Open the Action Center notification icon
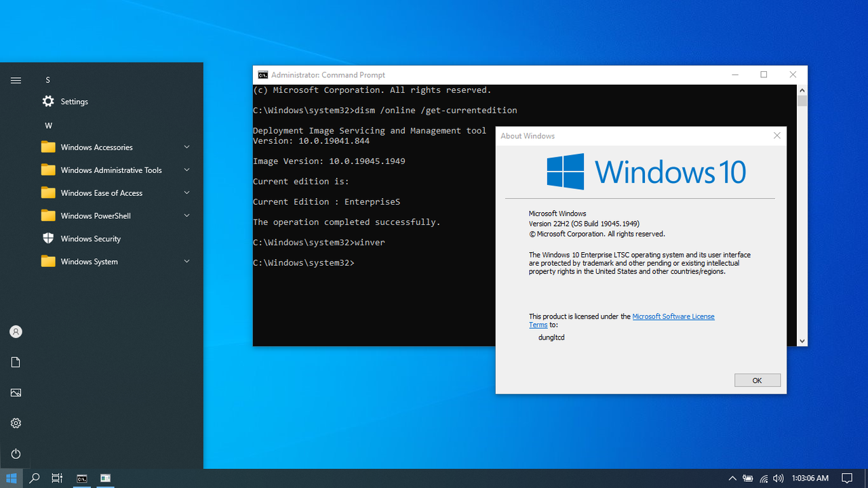The height and width of the screenshot is (488, 868). pyautogui.click(x=847, y=479)
